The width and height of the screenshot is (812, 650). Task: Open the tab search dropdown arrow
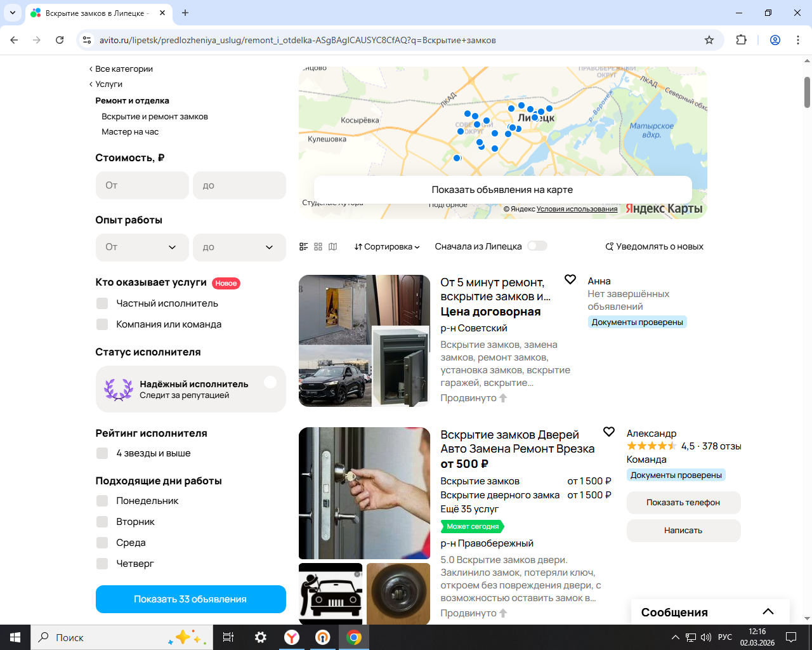coord(13,13)
